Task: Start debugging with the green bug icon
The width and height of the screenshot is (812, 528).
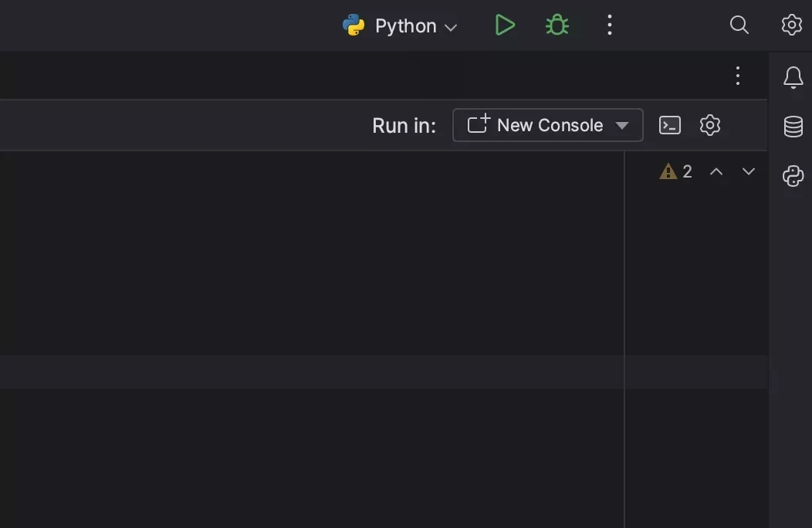Action: (x=557, y=25)
